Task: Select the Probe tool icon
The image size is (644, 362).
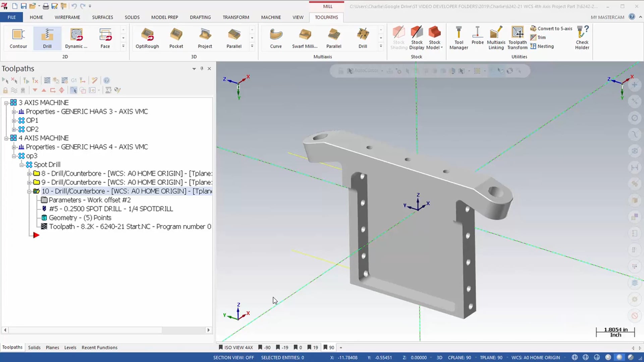Action: pyautogui.click(x=478, y=38)
